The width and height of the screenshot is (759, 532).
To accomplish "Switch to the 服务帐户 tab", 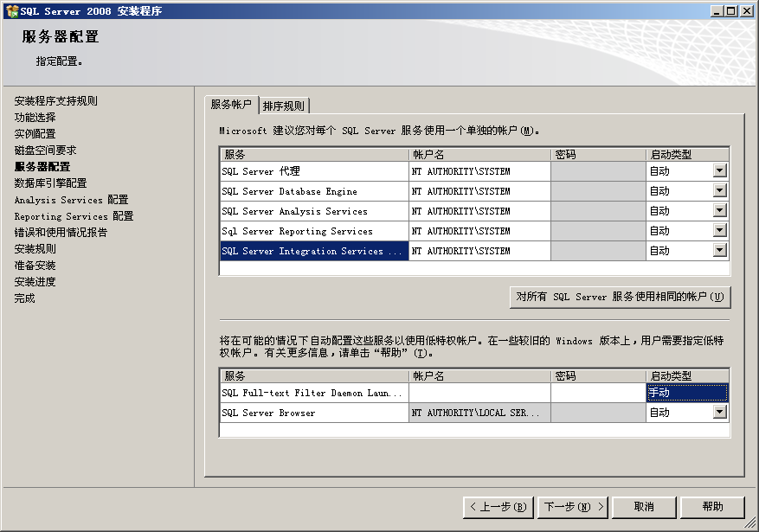I will [231, 105].
